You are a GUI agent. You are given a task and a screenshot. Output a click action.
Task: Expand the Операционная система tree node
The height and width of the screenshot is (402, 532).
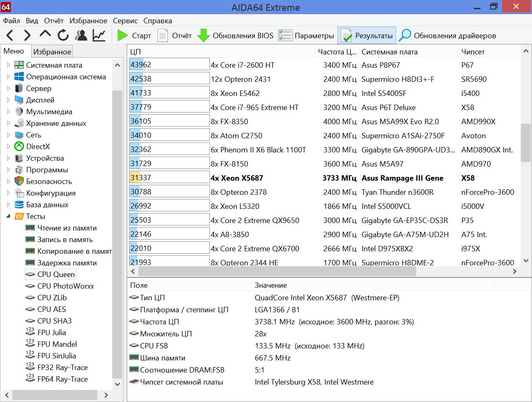pos(8,77)
